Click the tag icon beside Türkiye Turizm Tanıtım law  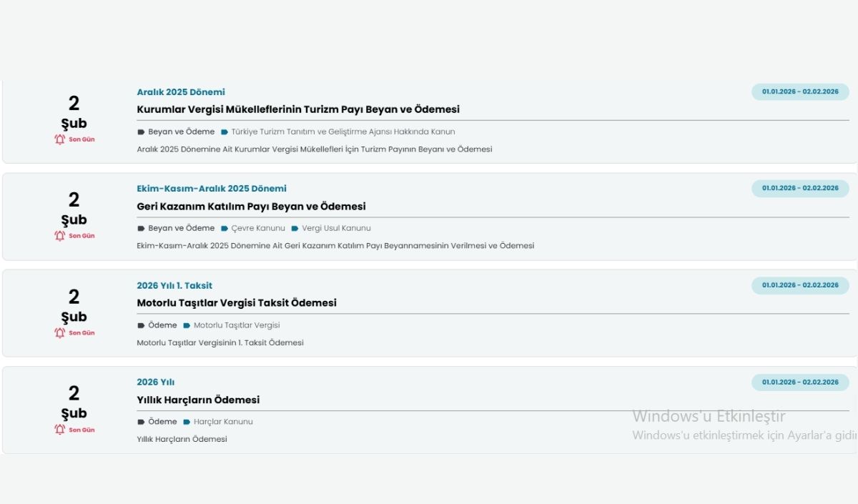click(x=225, y=132)
